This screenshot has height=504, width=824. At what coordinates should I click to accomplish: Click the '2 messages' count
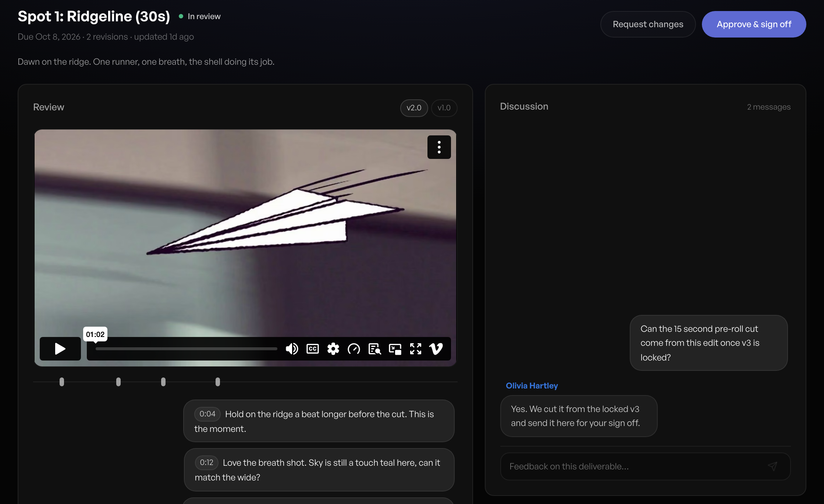[769, 107]
